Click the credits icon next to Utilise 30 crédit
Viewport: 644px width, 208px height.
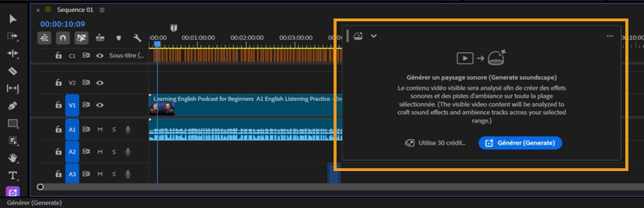pos(409,143)
